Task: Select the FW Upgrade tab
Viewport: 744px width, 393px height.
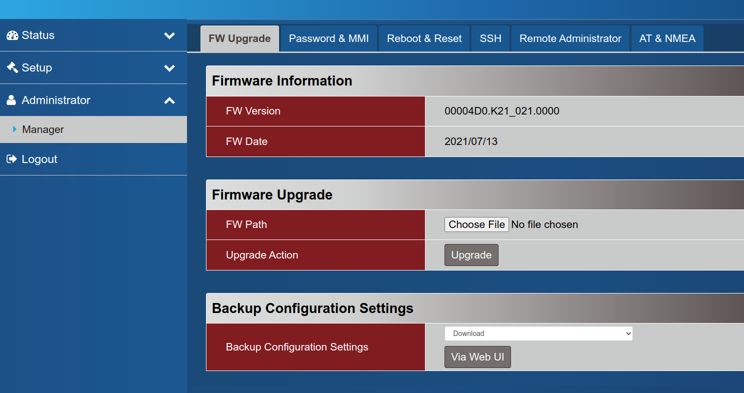Action: [240, 38]
